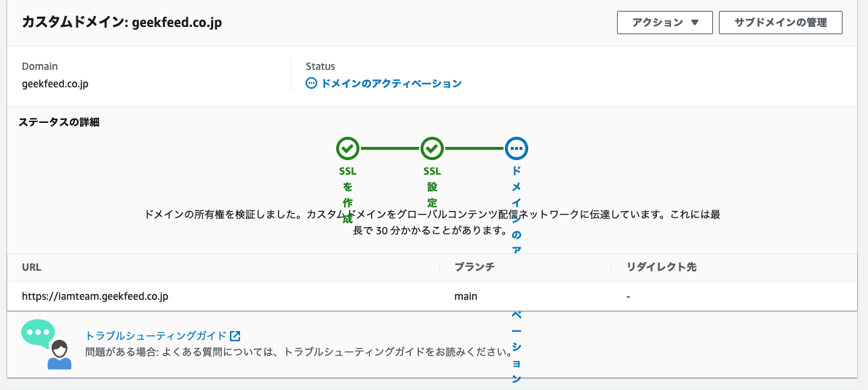
Task: Click the Domain label
Action: (40, 66)
